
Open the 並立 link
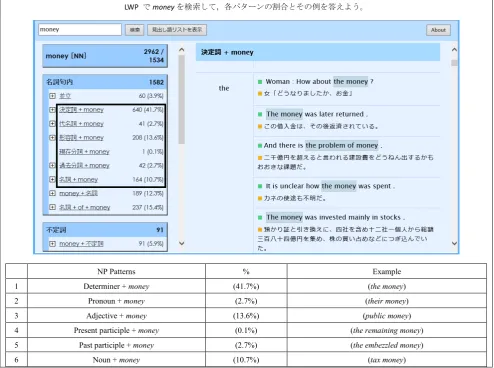(65, 96)
